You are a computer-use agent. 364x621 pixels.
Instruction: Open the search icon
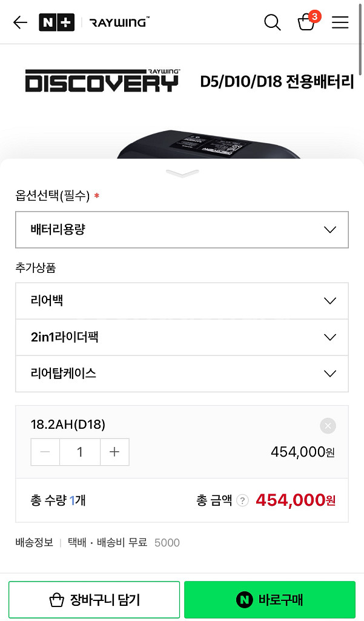272,22
